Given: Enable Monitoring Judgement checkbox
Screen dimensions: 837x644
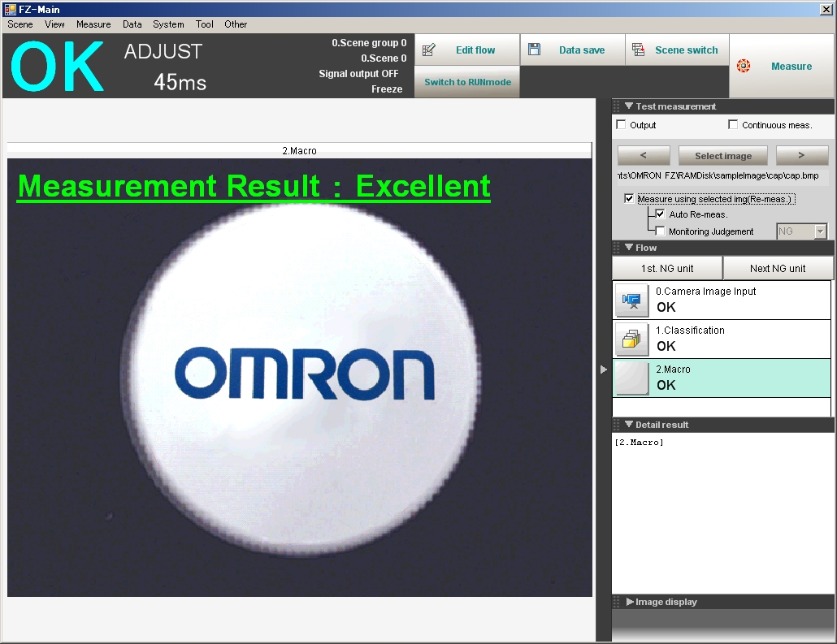Looking at the screenshot, I should (x=660, y=231).
